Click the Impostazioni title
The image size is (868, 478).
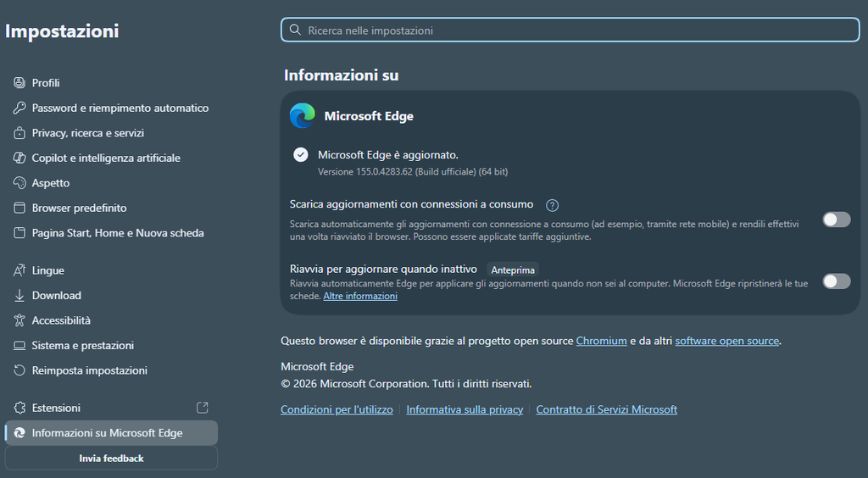pos(62,31)
